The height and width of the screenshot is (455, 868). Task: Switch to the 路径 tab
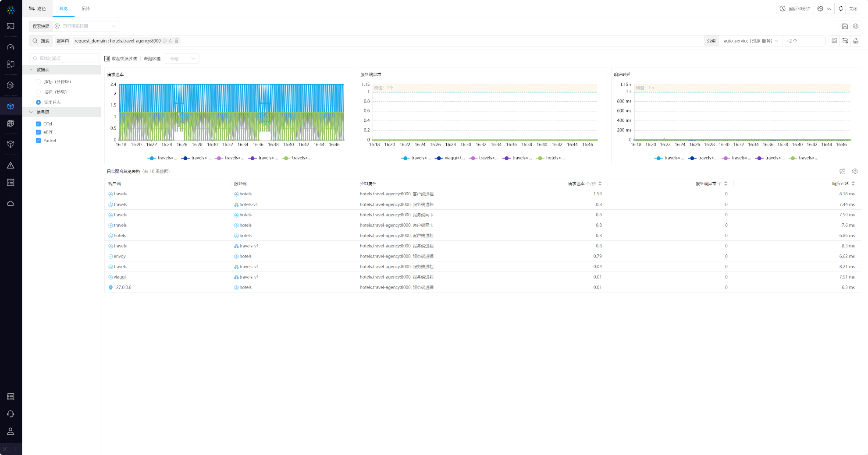click(38, 9)
